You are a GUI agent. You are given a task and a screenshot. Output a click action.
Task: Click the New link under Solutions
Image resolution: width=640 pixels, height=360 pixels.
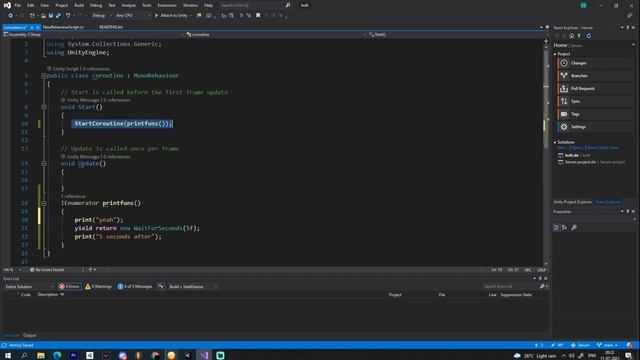pyautogui.click(x=562, y=148)
